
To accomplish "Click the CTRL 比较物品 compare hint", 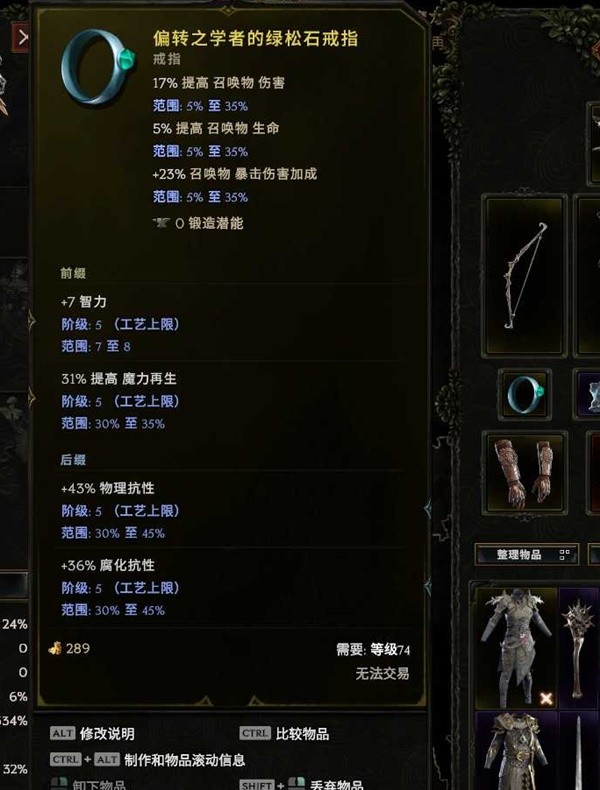I will tap(284, 733).
